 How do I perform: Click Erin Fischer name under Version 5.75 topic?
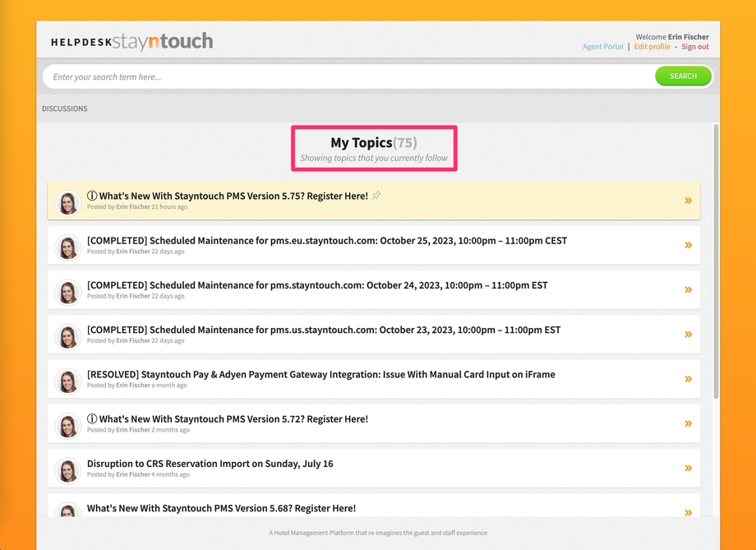pyautogui.click(x=133, y=207)
